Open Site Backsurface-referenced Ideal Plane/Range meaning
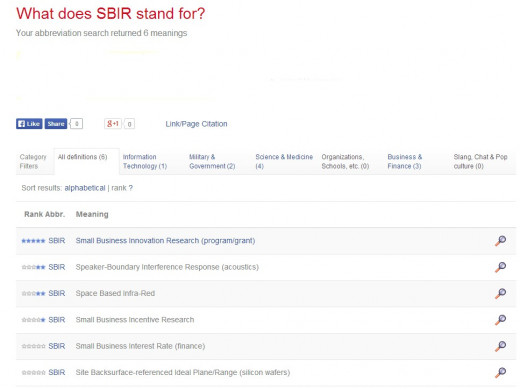520x389 pixels. [x=183, y=372]
